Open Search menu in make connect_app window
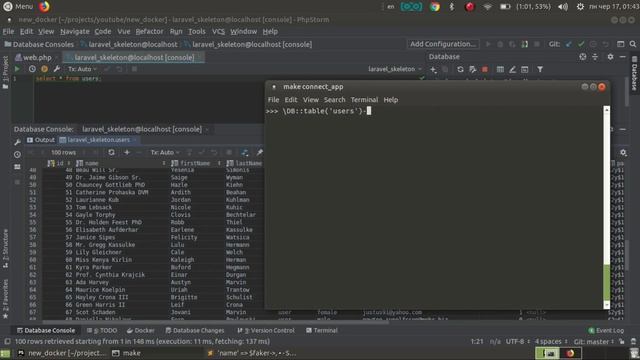The width and height of the screenshot is (640, 360). coord(334,100)
